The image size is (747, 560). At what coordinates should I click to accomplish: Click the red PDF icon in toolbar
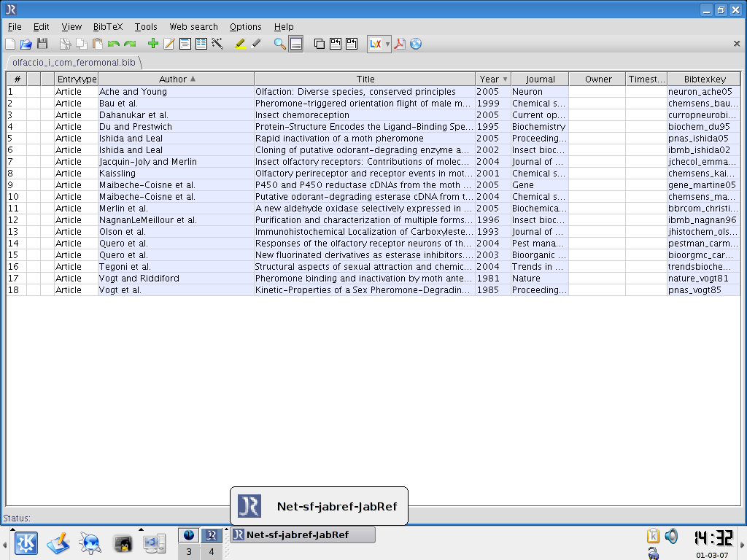(400, 44)
